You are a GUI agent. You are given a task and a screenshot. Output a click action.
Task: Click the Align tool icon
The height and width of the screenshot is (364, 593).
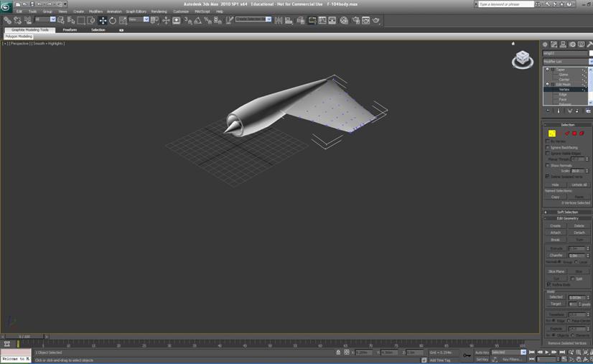point(289,20)
